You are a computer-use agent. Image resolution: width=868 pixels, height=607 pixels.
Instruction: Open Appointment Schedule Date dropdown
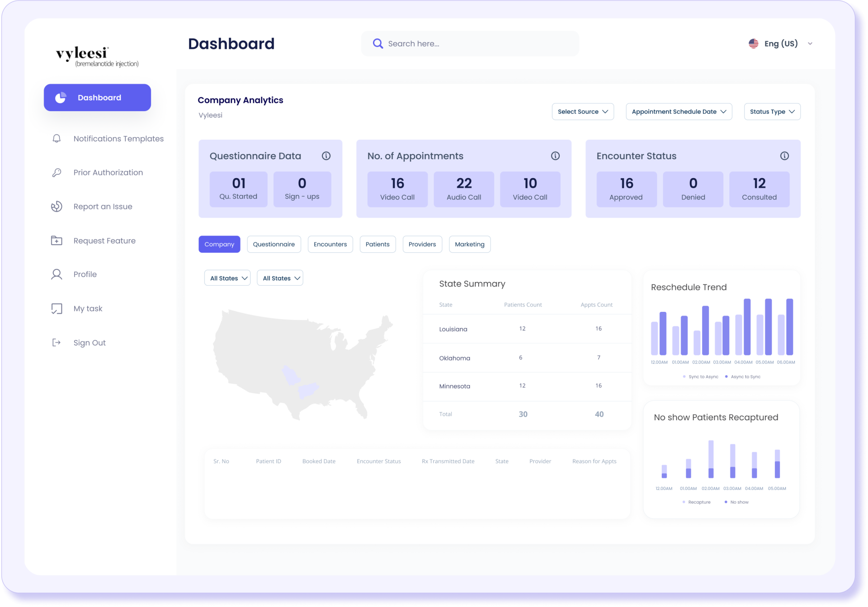(679, 112)
